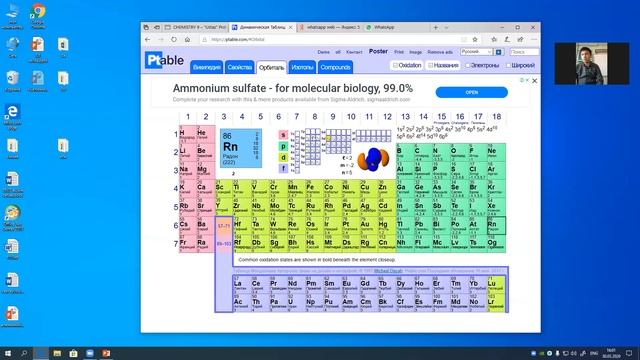Switch to the CHEMISTRY 9 browser tab

click(x=196, y=27)
